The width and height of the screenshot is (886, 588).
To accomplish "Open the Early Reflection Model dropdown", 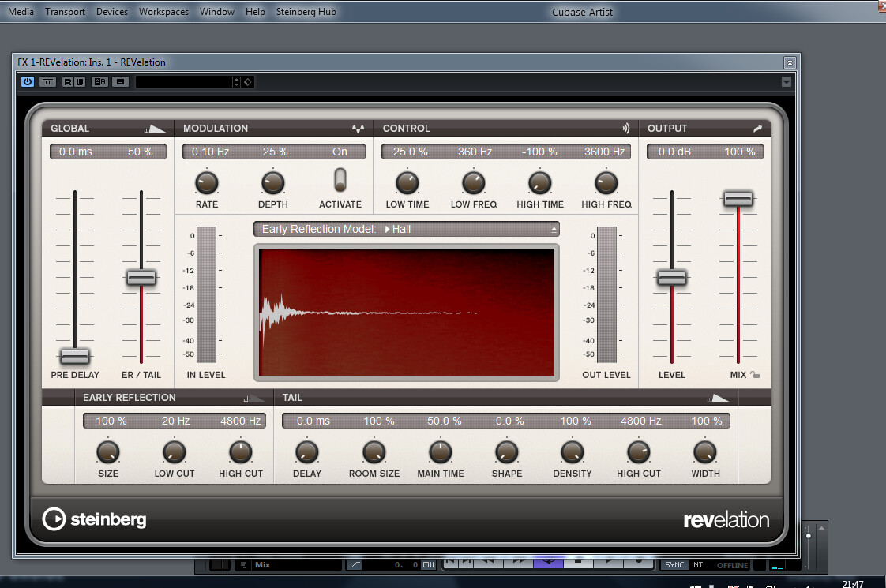I will [407, 230].
